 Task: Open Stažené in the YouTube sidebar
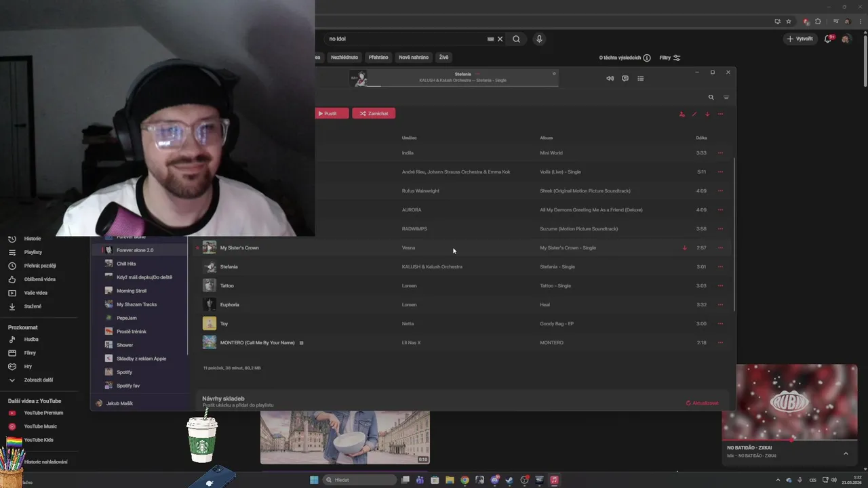pos(33,306)
